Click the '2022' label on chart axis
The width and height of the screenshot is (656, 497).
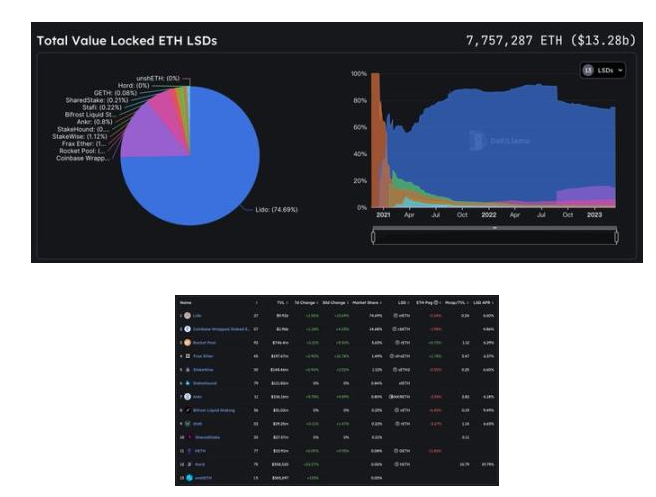[x=489, y=215]
